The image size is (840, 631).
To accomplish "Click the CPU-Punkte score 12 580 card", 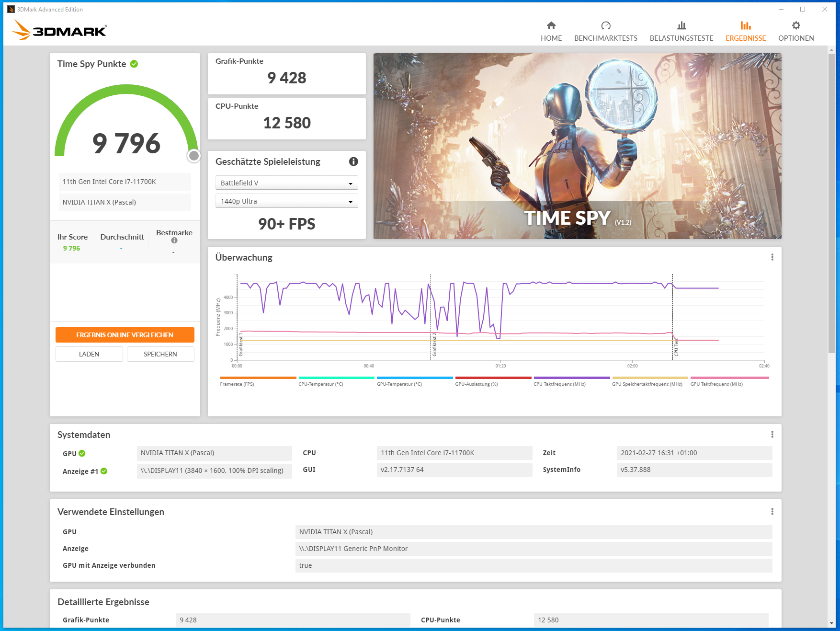I will (x=286, y=119).
